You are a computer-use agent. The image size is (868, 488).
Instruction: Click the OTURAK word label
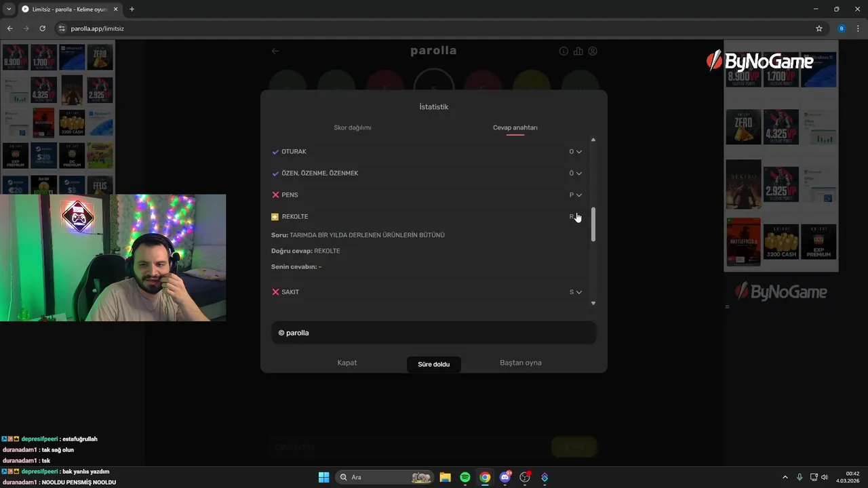tap(294, 152)
